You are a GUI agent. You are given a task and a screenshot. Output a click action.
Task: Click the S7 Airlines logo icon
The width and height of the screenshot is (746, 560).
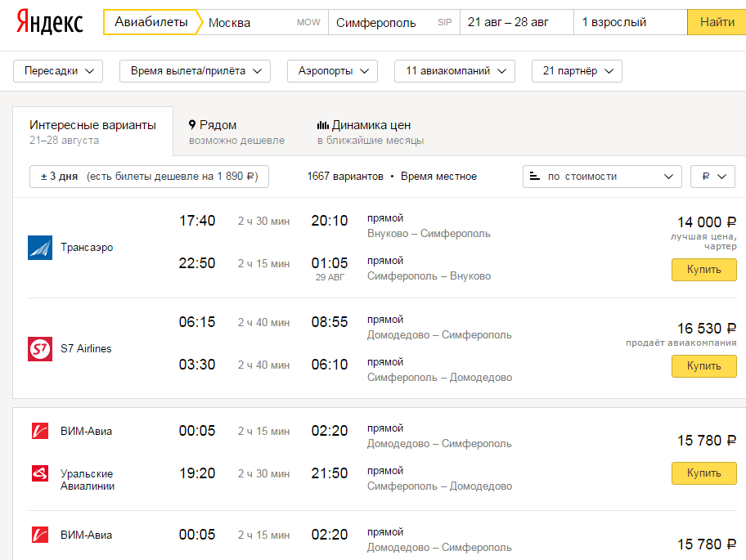tap(40, 349)
